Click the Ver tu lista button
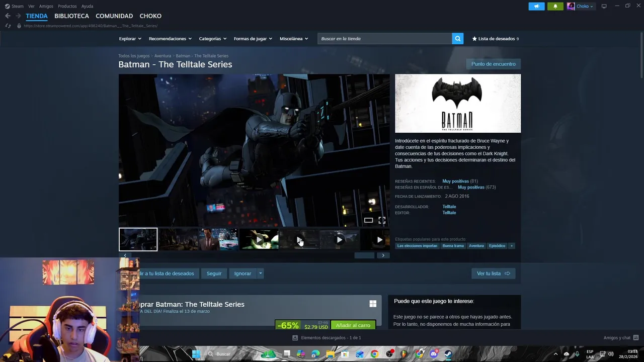 (493, 274)
